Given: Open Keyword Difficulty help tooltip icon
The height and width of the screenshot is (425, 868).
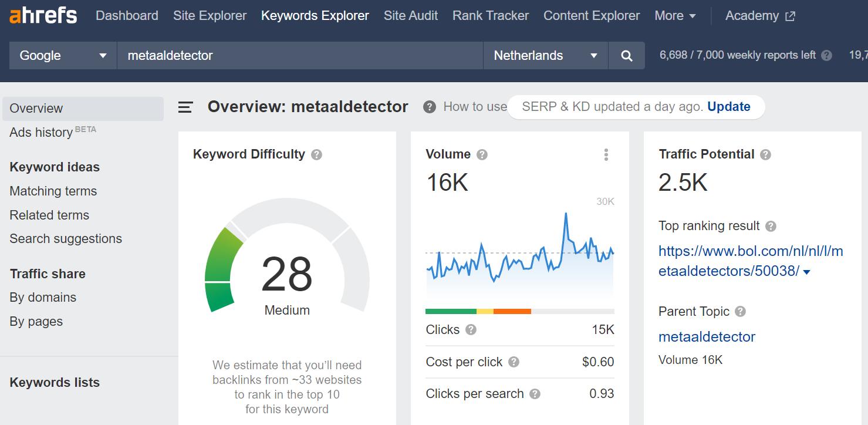Looking at the screenshot, I should (316, 155).
